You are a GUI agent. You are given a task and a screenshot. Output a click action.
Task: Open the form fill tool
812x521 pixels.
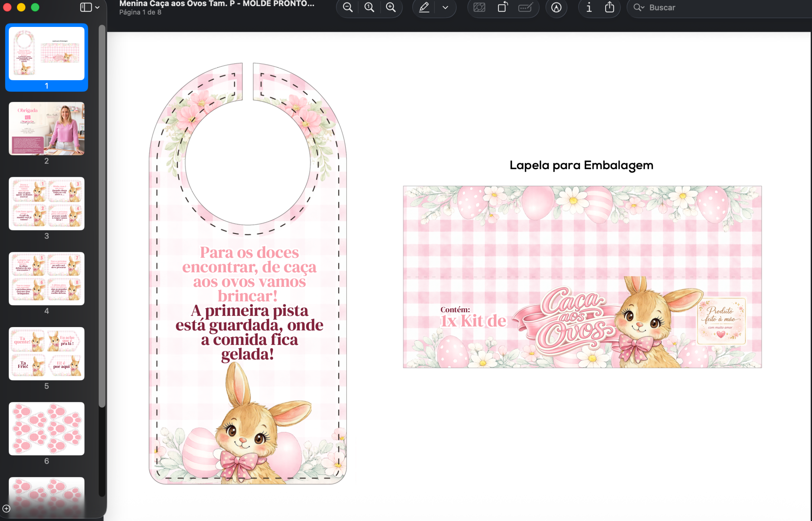(525, 7)
